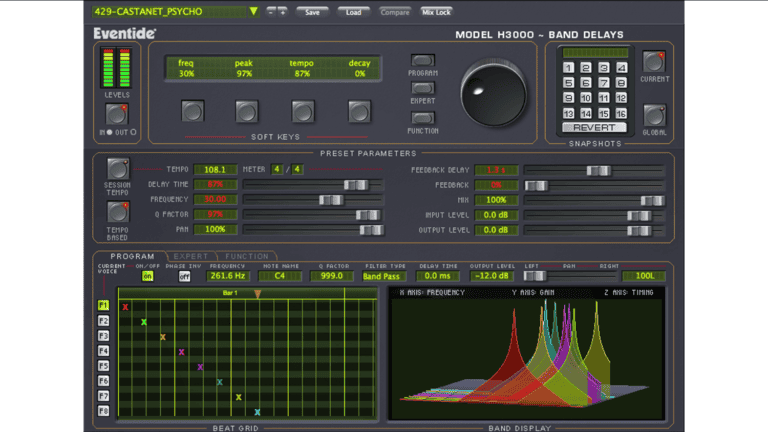Open the preset dropdown arrow beside 429-CASTANET_PSYCHO

coord(253,11)
